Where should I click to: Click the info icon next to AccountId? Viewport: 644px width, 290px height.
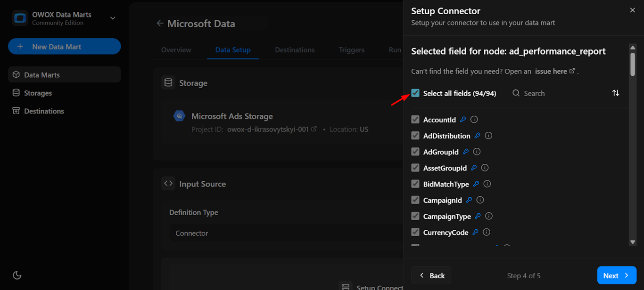click(474, 120)
